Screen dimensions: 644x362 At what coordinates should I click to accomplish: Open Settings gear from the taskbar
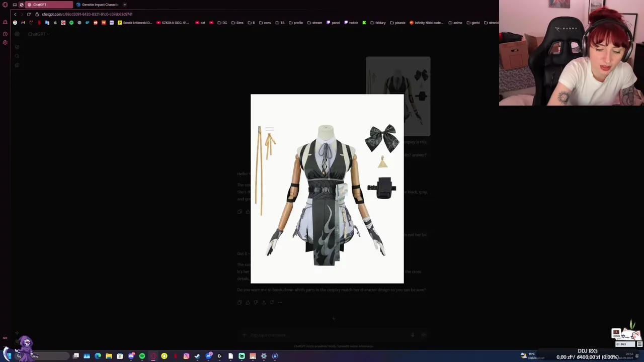264,356
